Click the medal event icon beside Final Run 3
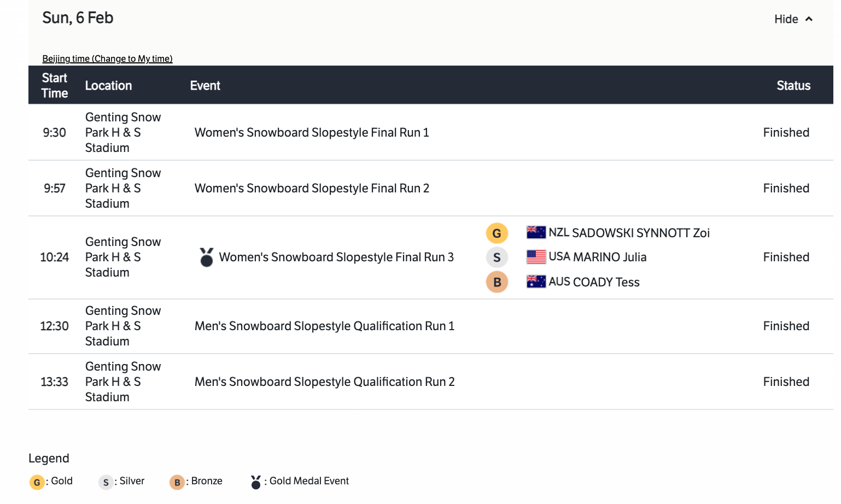Image resolution: width=841 pixels, height=504 pixels. (207, 257)
